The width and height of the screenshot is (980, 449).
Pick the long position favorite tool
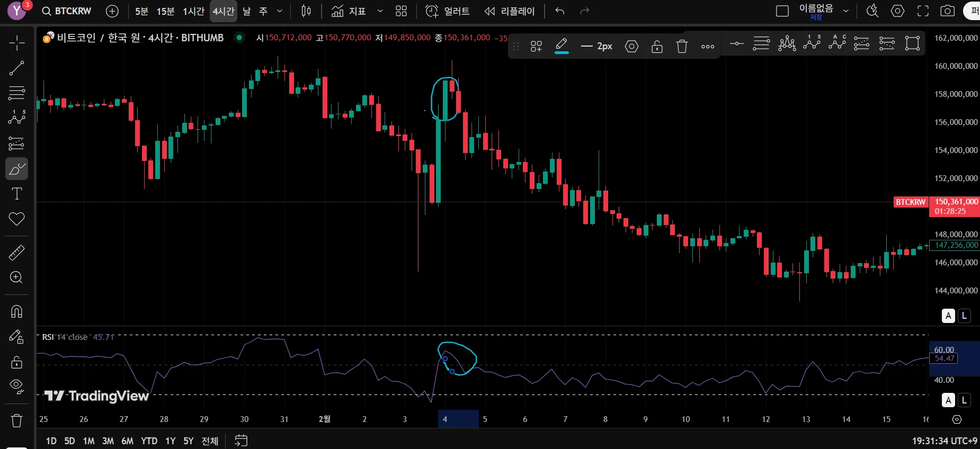click(x=862, y=43)
